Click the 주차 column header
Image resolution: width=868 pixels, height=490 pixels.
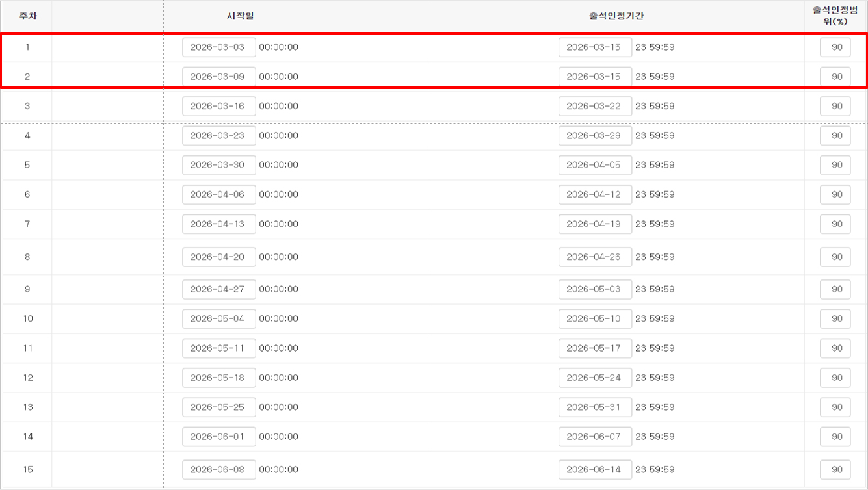(27, 16)
